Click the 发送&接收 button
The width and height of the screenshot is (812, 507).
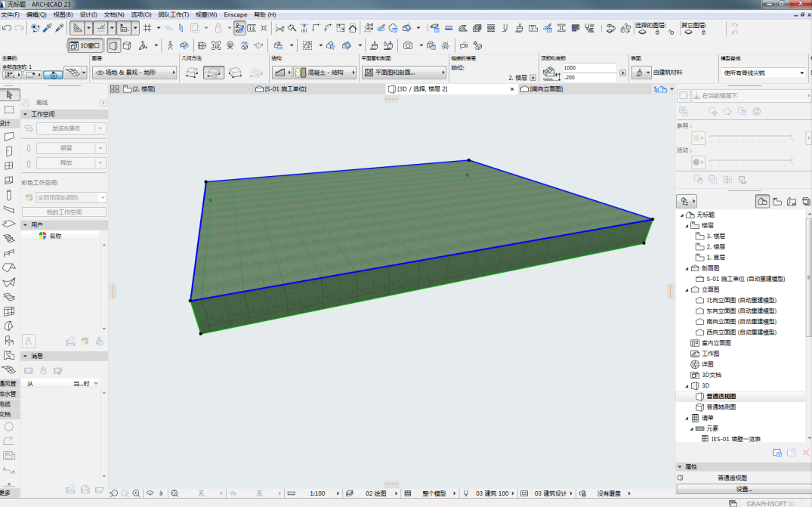click(x=66, y=128)
